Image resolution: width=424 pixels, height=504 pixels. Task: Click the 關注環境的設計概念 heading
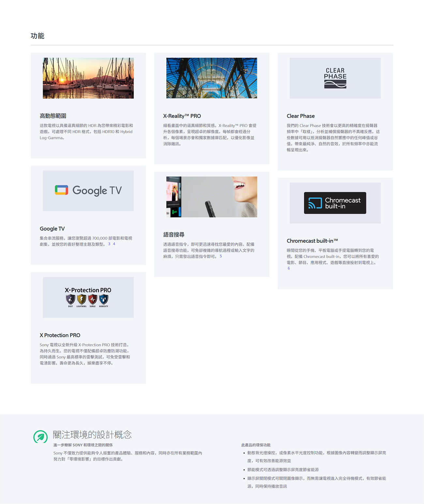(92, 435)
